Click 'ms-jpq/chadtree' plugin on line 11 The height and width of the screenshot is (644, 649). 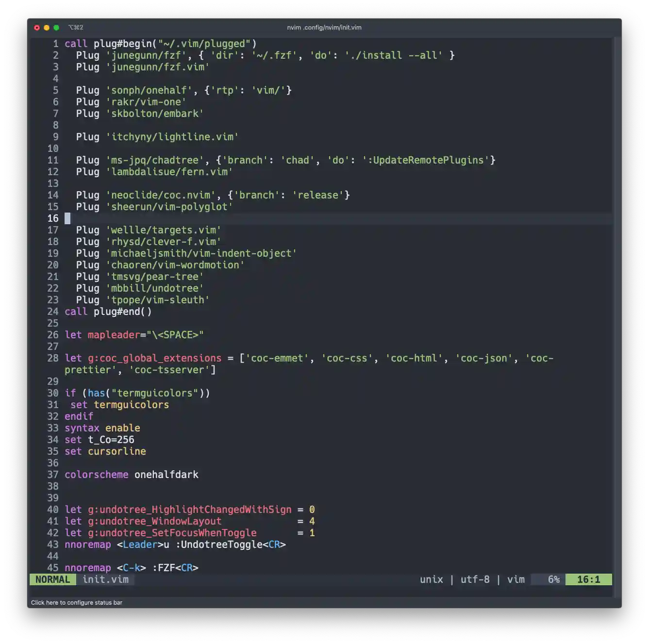pos(155,160)
